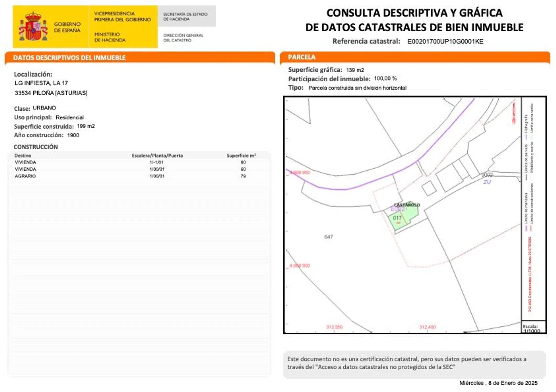556x392 pixels.
Task: Click the AGRARIO row in construction table
Action: click(25, 176)
